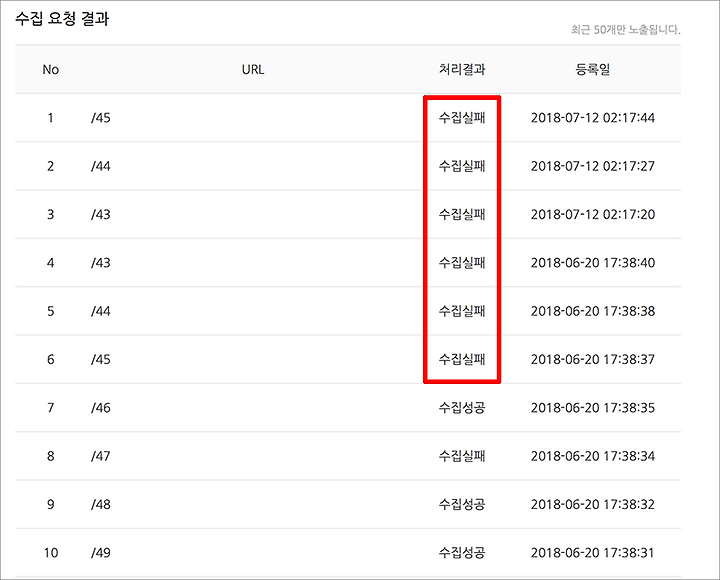Click date 2018-06-20 17:38:38
The width and height of the screenshot is (720, 580).
click(593, 311)
